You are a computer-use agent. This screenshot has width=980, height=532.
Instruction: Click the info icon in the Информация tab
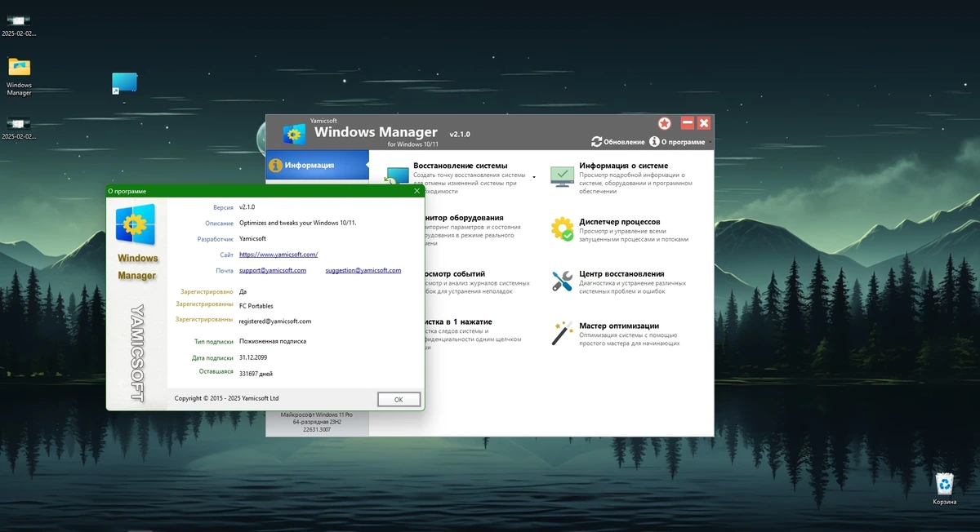(276, 165)
